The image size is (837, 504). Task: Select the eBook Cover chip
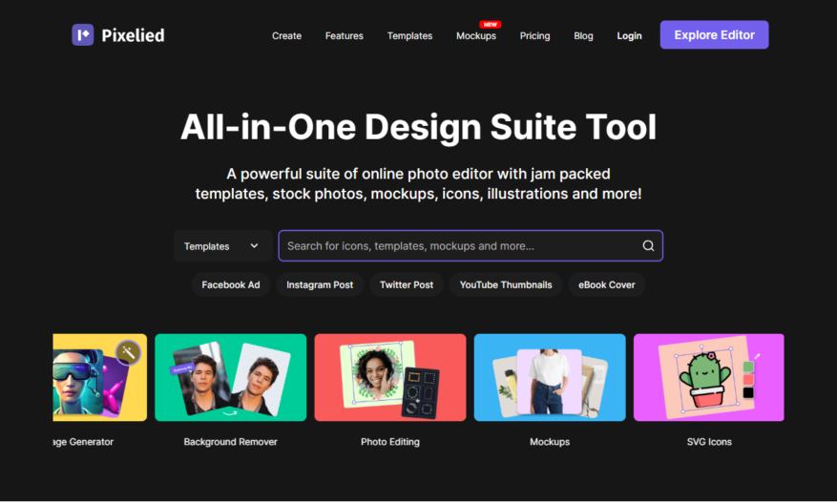point(607,285)
